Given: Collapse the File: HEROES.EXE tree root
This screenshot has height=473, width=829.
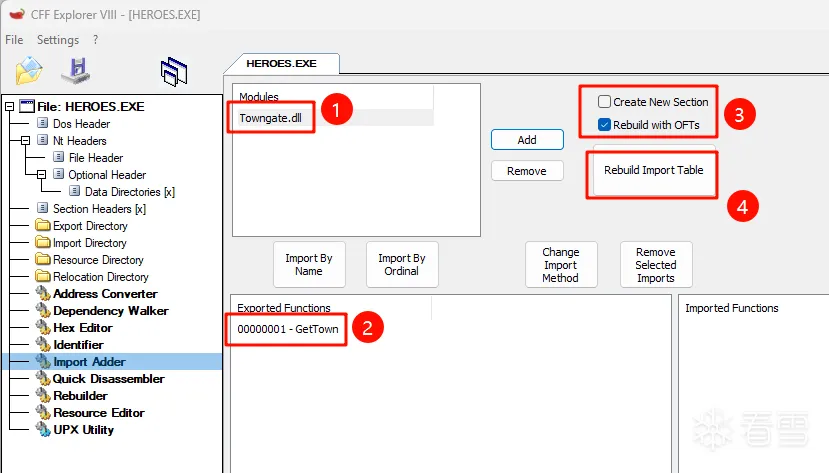Looking at the screenshot, I should click(x=10, y=107).
